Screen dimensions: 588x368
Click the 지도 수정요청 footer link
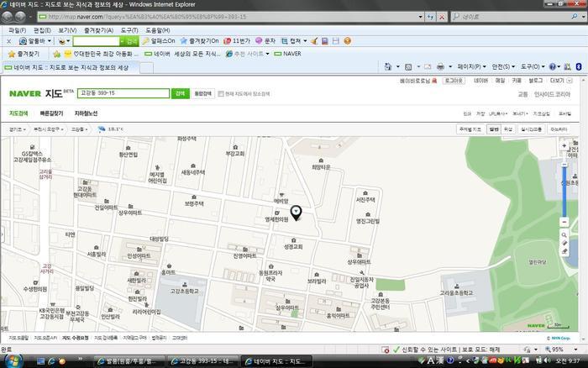(76, 338)
